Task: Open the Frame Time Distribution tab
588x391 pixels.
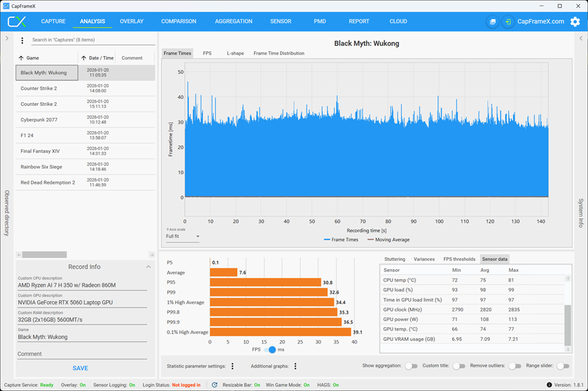Action: [x=279, y=53]
